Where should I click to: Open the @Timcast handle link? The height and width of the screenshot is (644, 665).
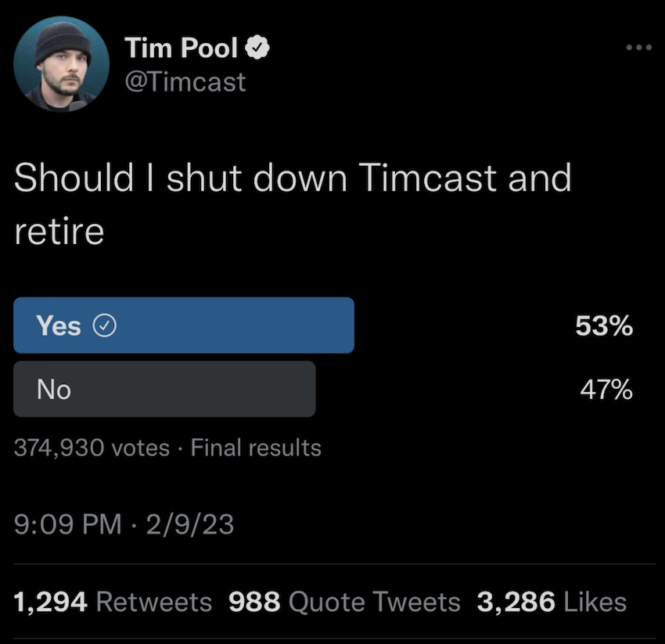click(x=186, y=81)
